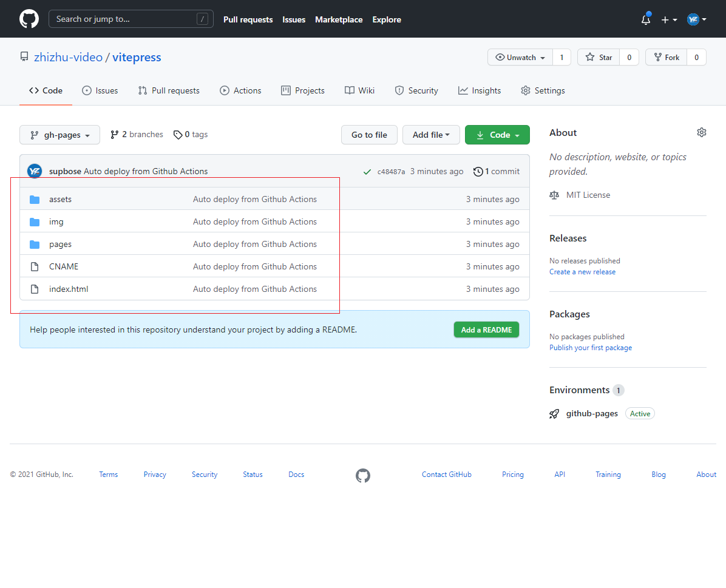View the 2 branches link
The width and height of the screenshot is (726, 588).
tap(137, 134)
